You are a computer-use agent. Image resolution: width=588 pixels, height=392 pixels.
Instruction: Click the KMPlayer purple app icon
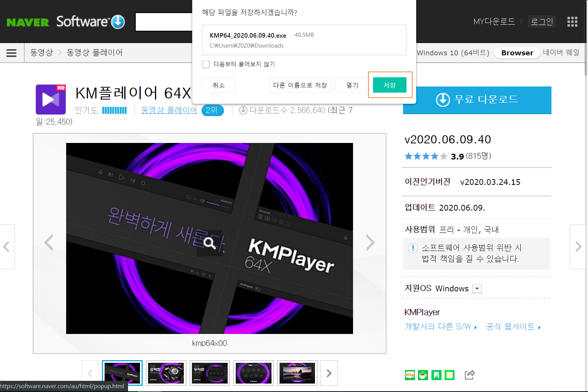click(x=51, y=100)
